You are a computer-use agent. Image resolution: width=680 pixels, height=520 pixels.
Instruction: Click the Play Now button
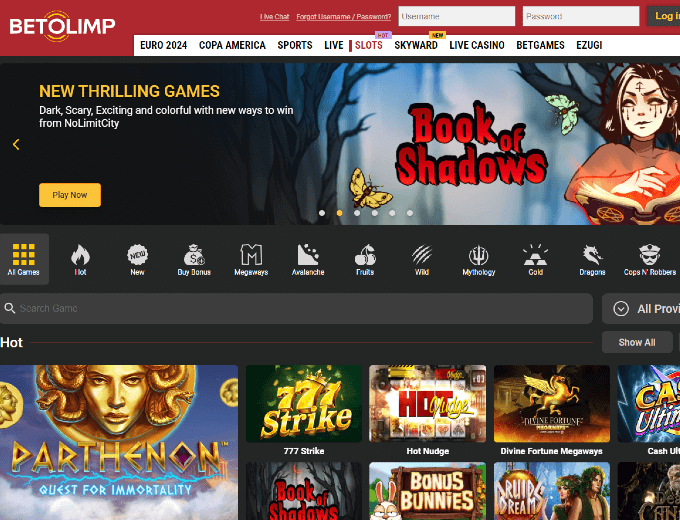pos(70,195)
